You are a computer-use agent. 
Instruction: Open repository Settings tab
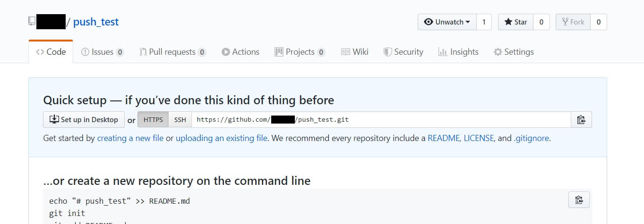pos(514,52)
